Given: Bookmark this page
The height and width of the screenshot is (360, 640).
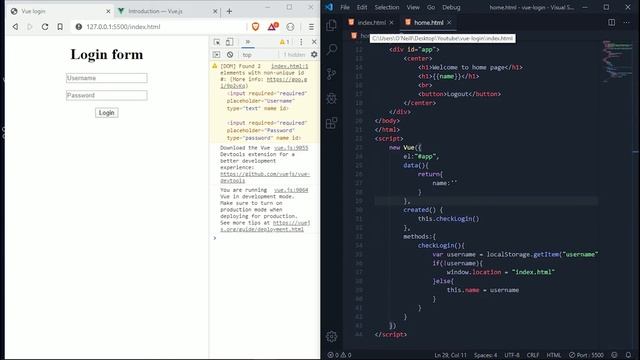Looking at the screenshot, I should (x=60, y=27).
